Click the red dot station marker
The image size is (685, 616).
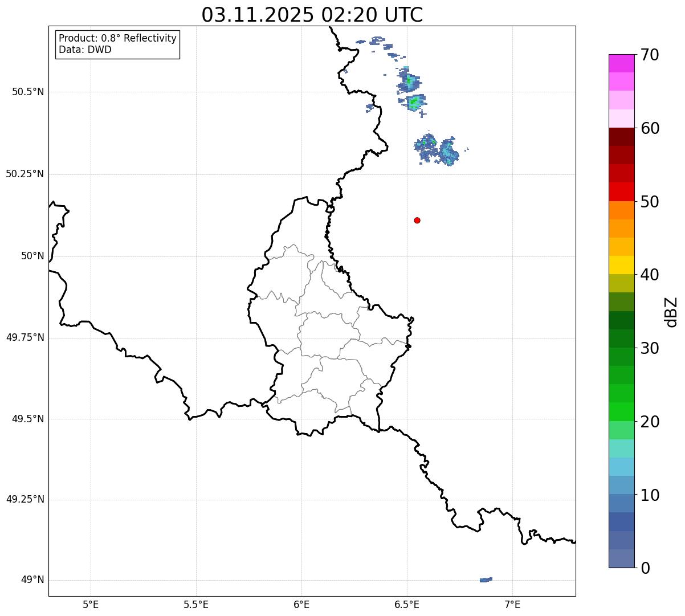pyautogui.click(x=417, y=221)
